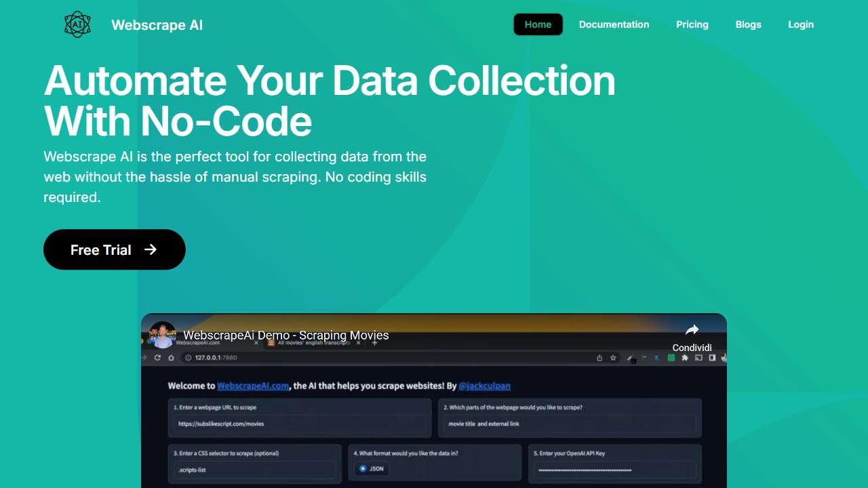
Task: Click the extensions puzzle icon in demo browser
Action: [x=685, y=357]
